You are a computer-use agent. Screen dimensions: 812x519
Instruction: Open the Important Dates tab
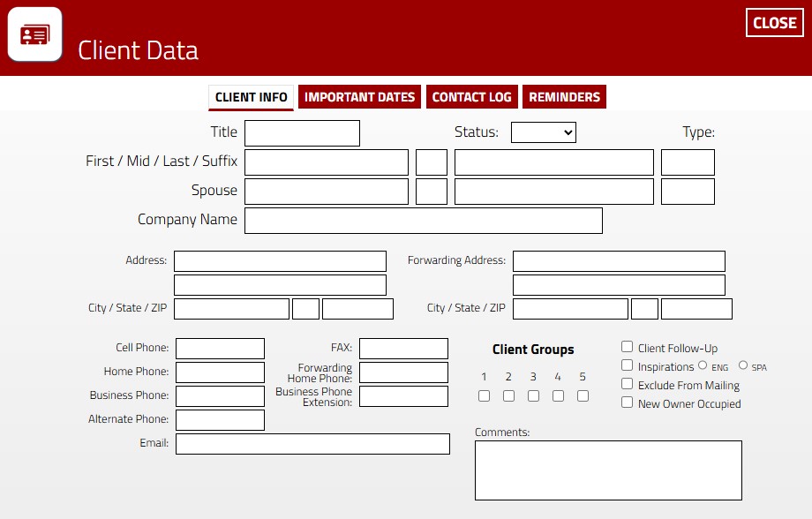(359, 97)
